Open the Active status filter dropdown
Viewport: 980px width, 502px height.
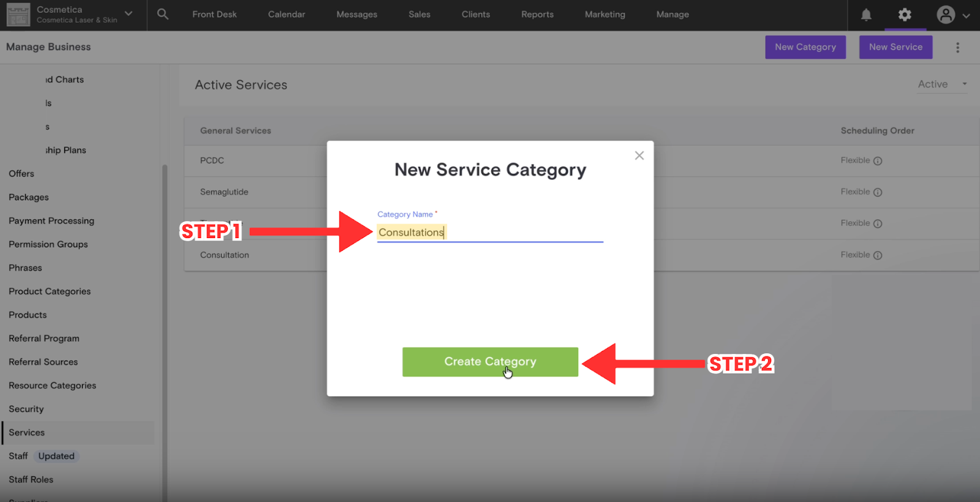click(x=943, y=84)
